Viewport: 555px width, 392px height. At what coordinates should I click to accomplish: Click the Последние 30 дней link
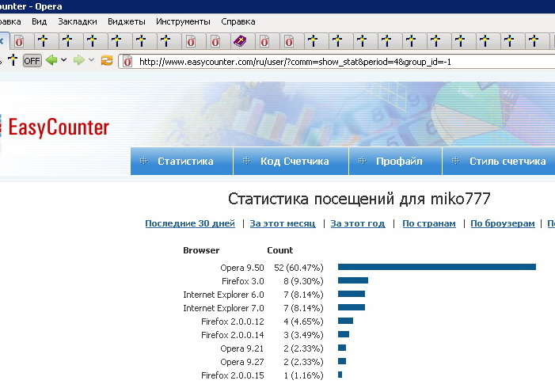[190, 224]
